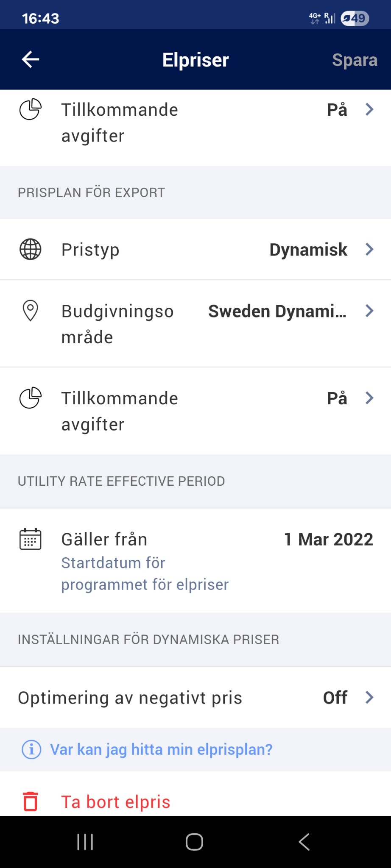Tap the back arrow in header
This screenshot has height=868, width=391.
[31, 59]
